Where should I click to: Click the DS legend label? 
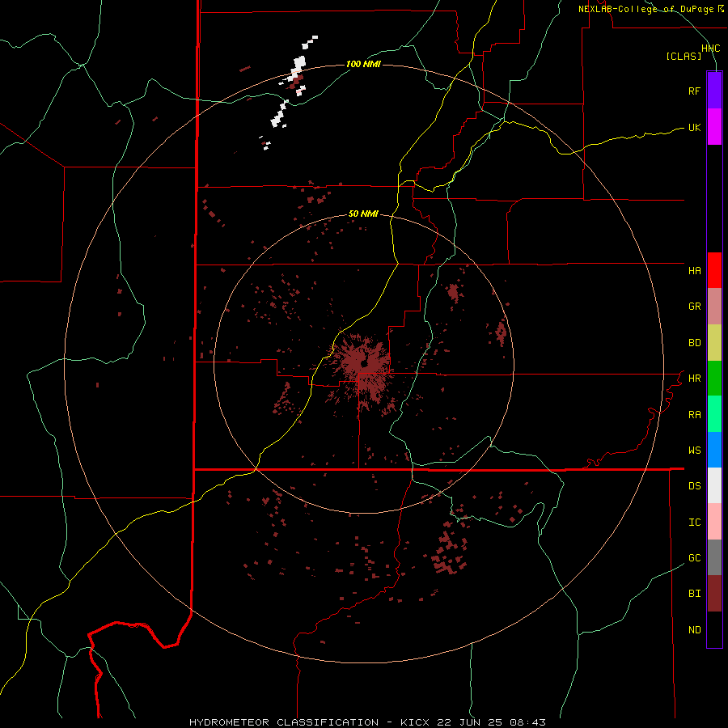point(694,486)
